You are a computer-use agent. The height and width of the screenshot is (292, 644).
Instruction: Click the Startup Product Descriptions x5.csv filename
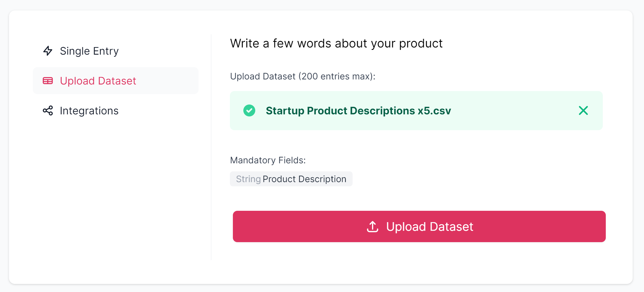tap(358, 110)
